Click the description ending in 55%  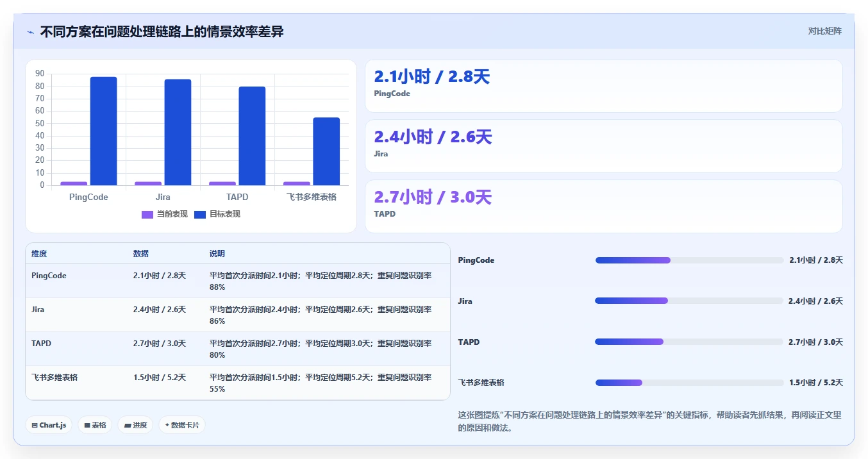(321, 383)
